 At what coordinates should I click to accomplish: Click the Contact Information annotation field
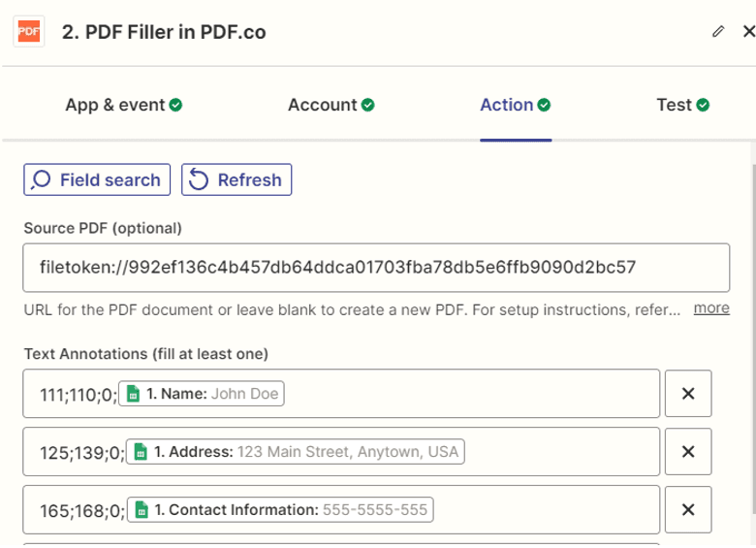(543, 509)
